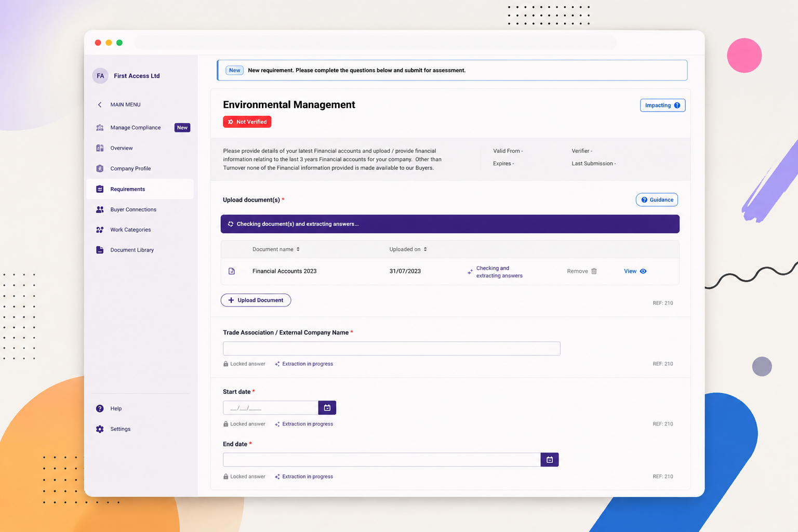Click the lock icon under Start date
Image resolution: width=798 pixels, height=532 pixels.
(226, 424)
